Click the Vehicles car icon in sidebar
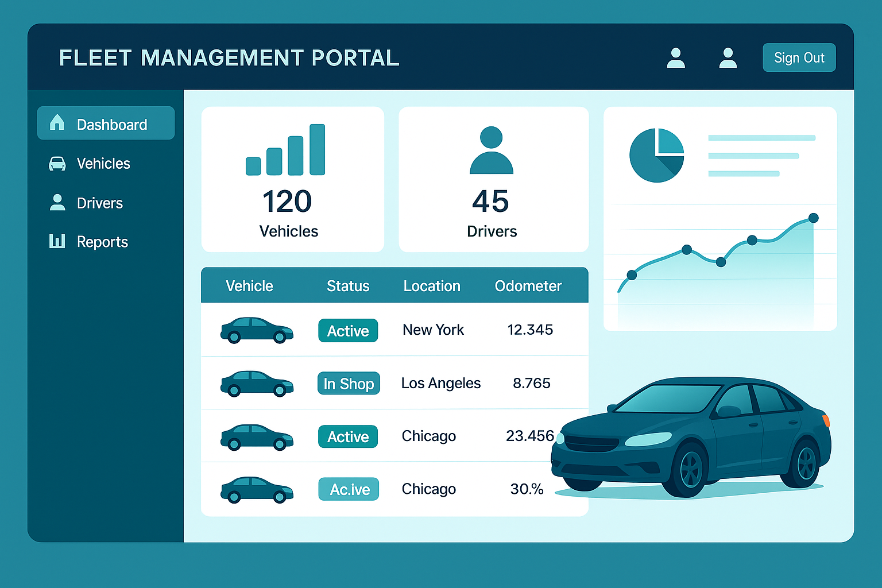 pos(57,163)
